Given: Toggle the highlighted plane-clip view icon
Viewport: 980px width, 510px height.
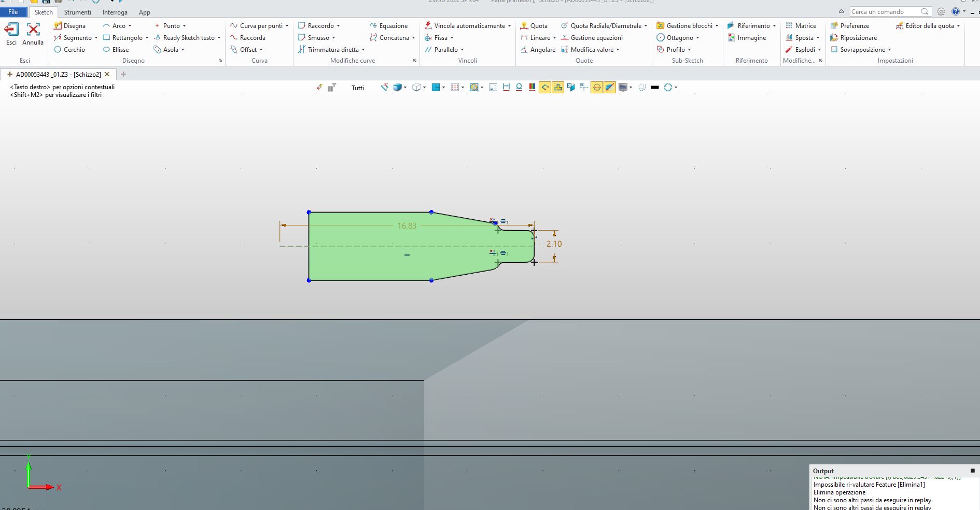Looking at the screenshot, I should pos(610,88).
